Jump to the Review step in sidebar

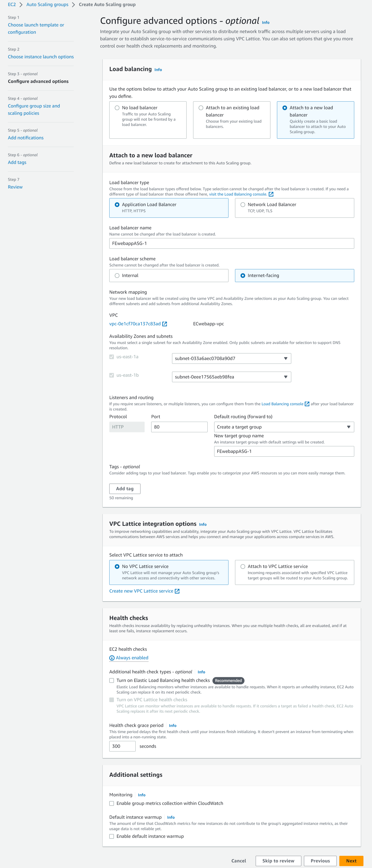15,187
